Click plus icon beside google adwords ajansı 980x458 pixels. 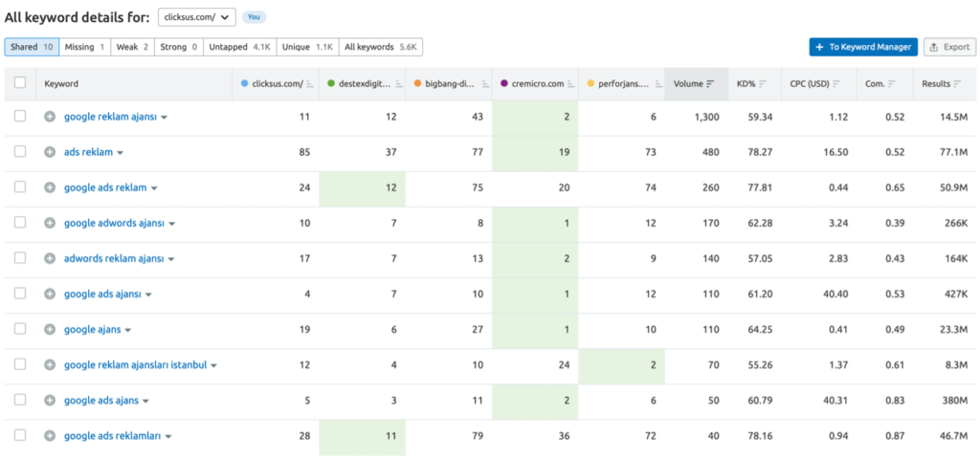[50, 223]
